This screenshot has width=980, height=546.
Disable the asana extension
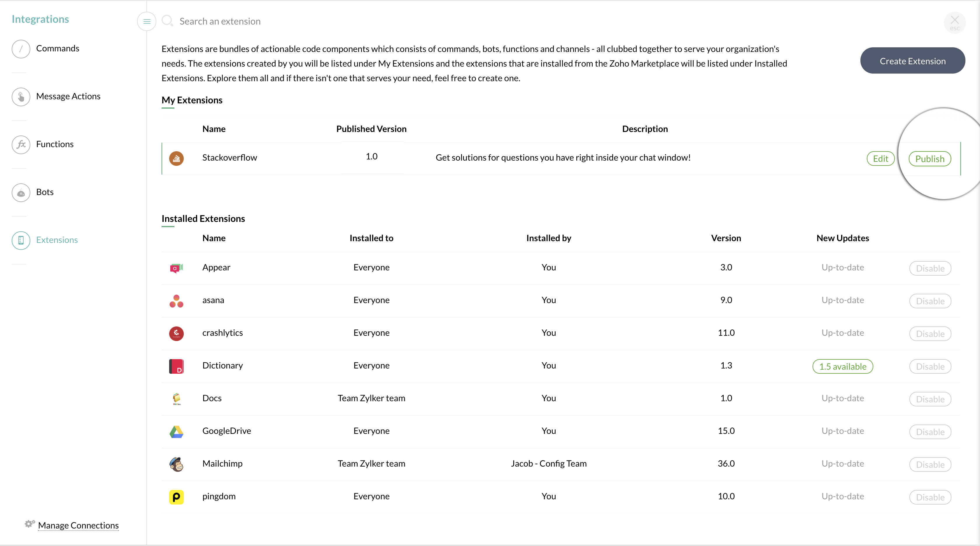coord(930,301)
